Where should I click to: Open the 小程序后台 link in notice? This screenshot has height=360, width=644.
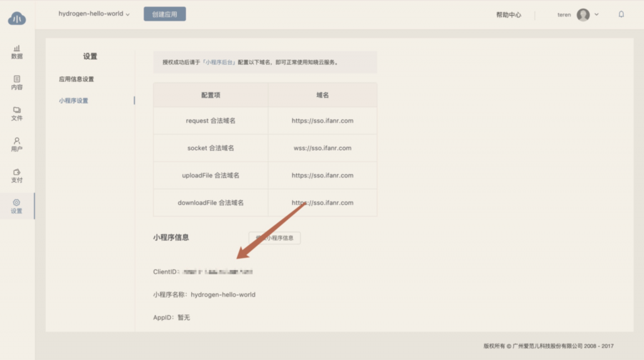pos(219,62)
